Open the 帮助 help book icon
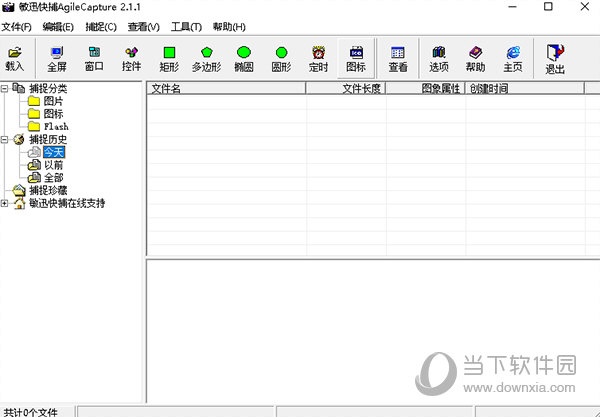Image resolution: width=600 pixels, height=417 pixels. click(x=476, y=58)
